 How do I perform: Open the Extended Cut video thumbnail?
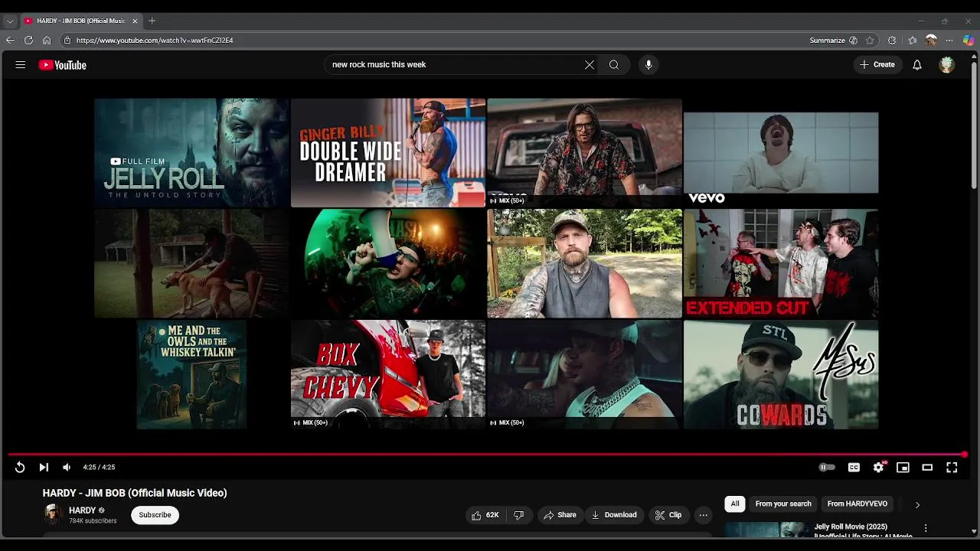[781, 263]
